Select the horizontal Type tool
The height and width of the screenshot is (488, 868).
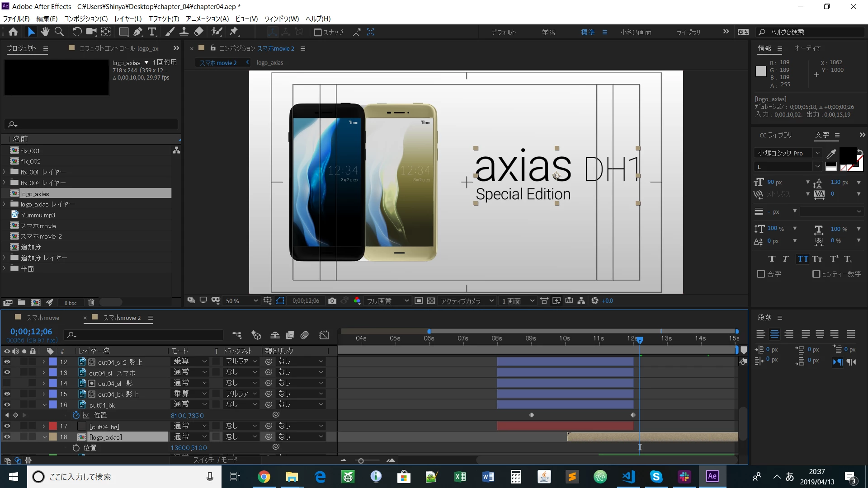point(152,32)
